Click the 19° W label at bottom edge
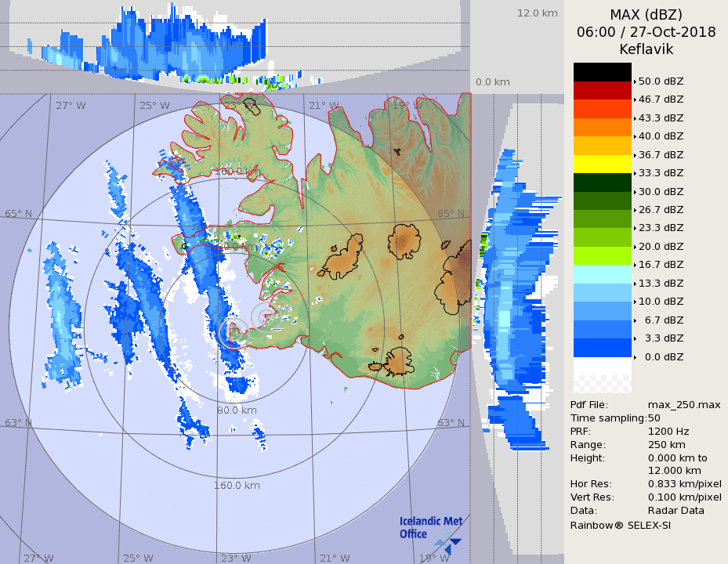The image size is (728, 564). click(x=434, y=558)
